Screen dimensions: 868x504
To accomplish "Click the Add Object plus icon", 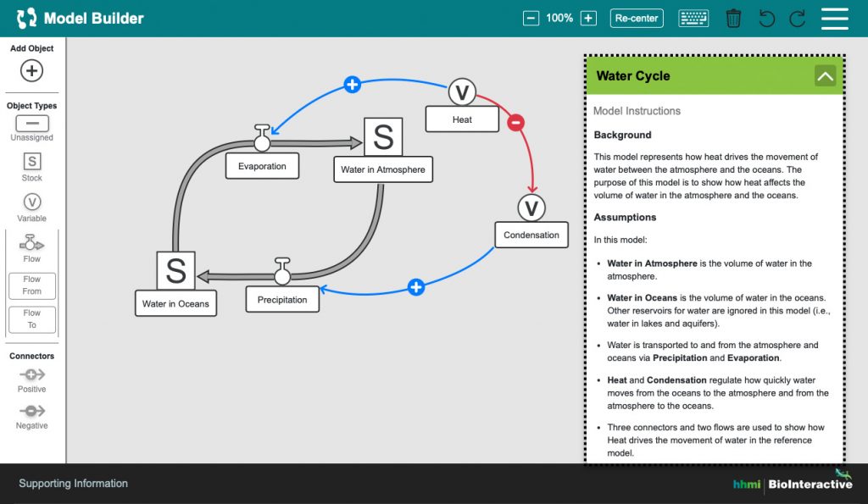I will click(31, 71).
